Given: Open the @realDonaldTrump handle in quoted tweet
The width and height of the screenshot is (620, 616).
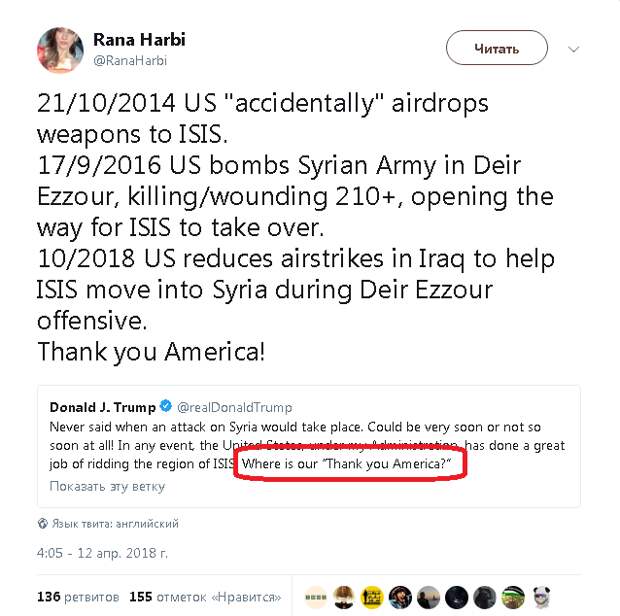Looking at the screenshot, I should pos(234,408).
